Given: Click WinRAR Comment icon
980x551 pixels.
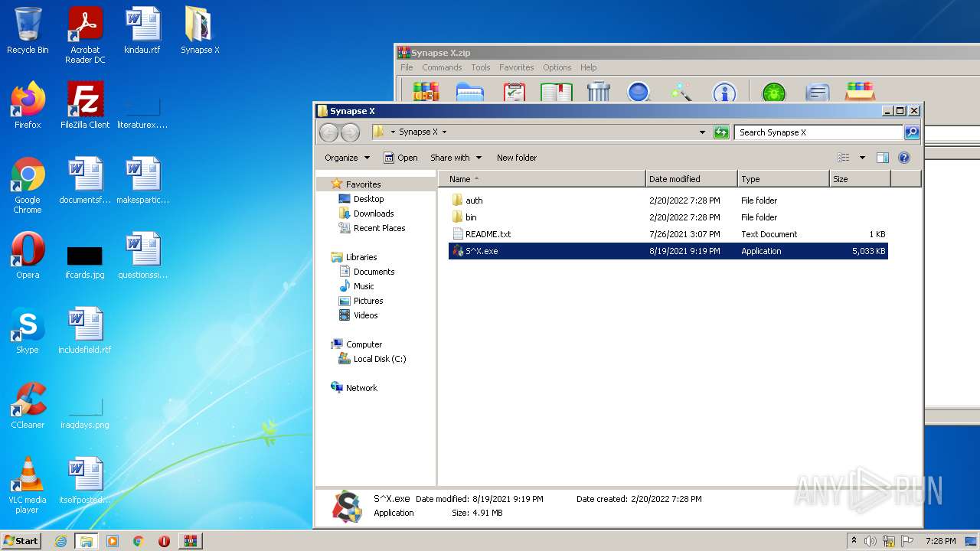Looking at the screenshot, I should pyautogui.click(x=818, y=92).
